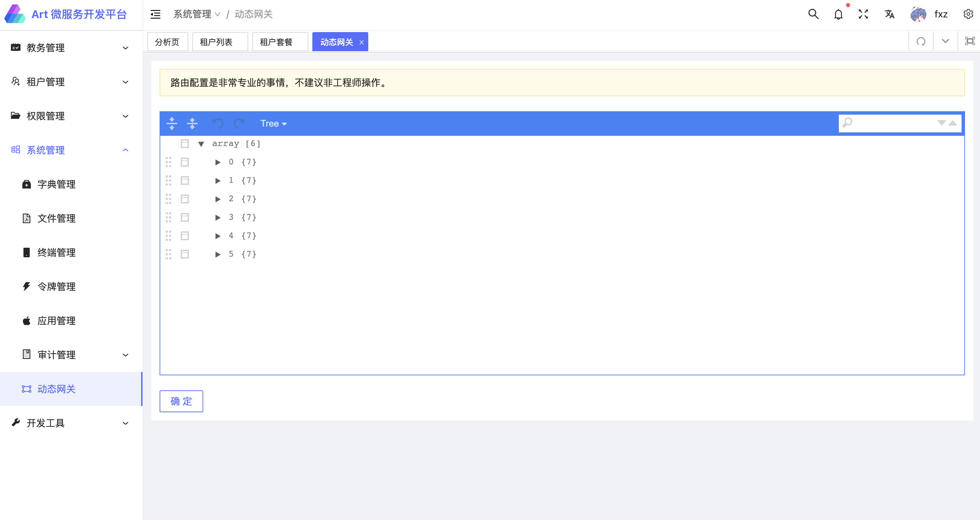The width and height of the screenshot is (980, 520).
Task: Expand array item 0 node
Action: click(x=218, y=162)
